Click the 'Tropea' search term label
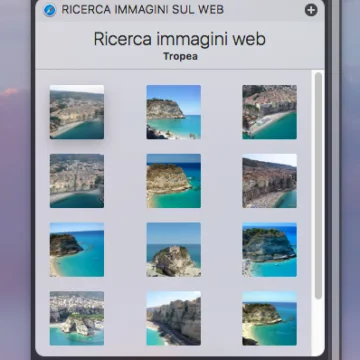Screen dimensions: 360x360 (x=180, y=56)
